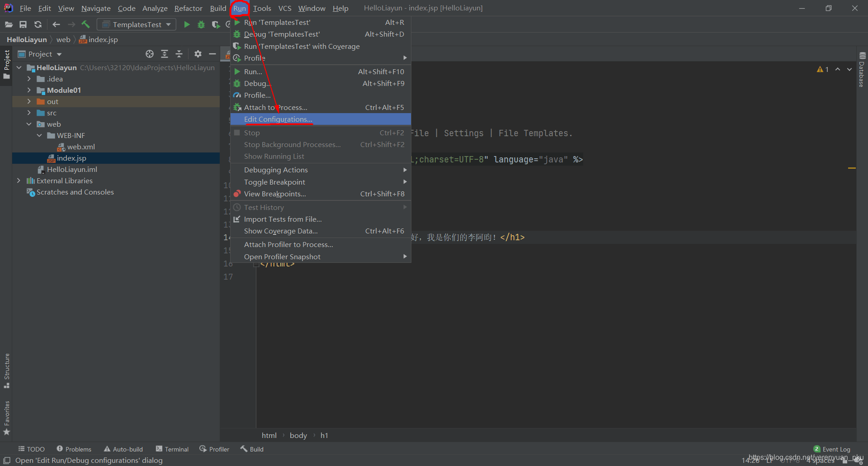Open the Project view selector dropdown

[40, 54]
